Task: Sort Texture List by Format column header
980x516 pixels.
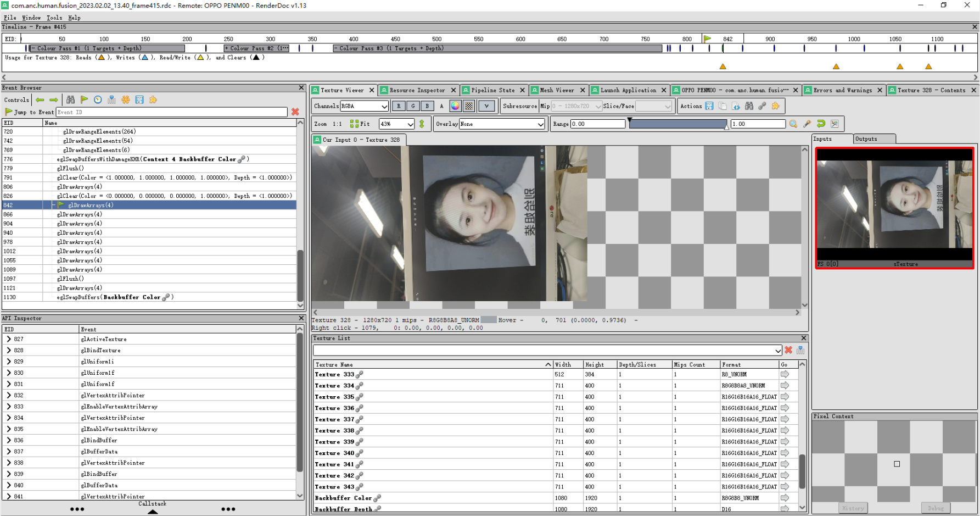Action: coord(749,364)
